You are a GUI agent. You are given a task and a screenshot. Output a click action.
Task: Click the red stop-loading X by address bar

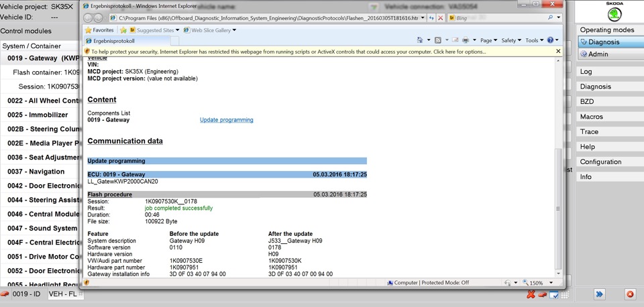(441, 18)
